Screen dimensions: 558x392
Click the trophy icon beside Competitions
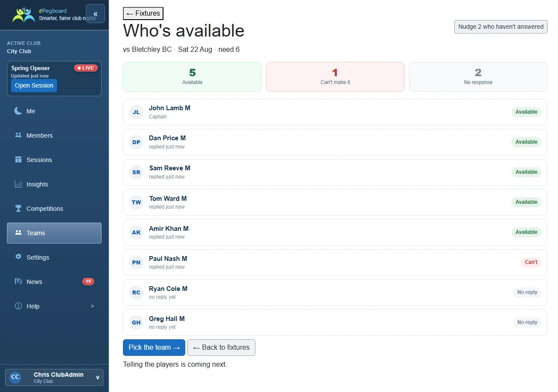(18, 209)
